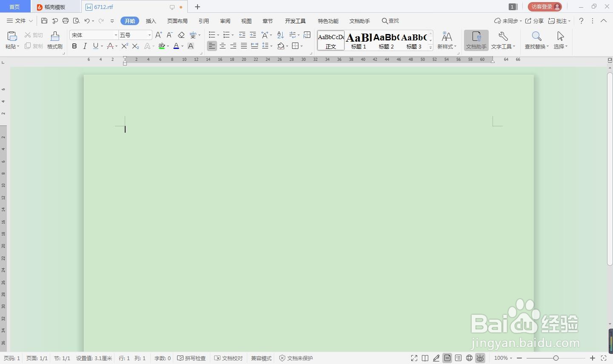Click the Save icon in quick toolbar

point(44,21)
